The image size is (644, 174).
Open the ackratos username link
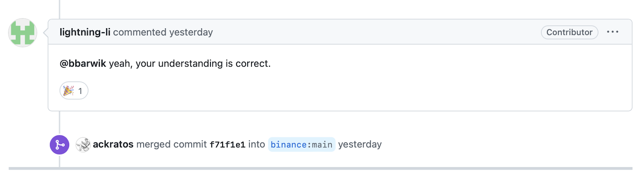click(x=113, y=145)
